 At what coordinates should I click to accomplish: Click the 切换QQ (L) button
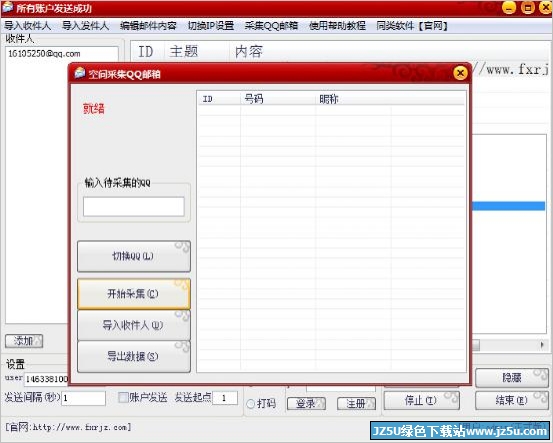pos(134,256)
